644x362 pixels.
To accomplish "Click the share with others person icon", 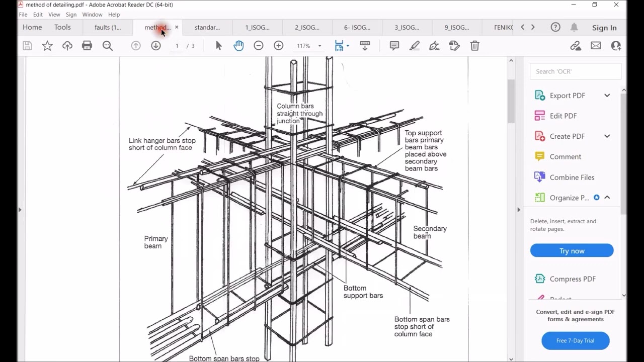I will (x=616, y=46).
